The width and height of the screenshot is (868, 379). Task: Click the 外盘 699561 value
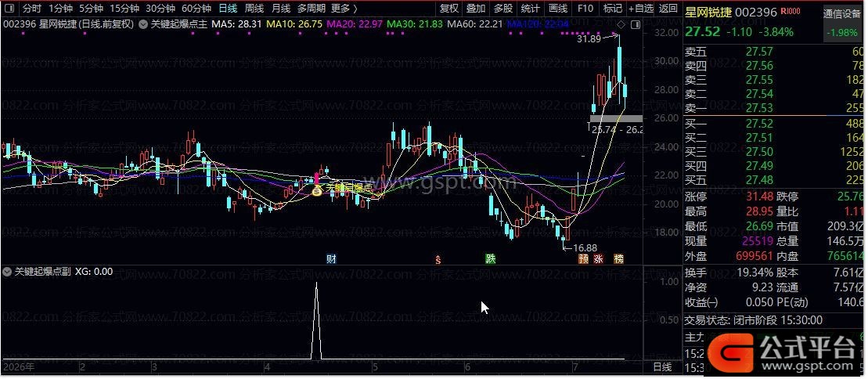click(x=754, y=256)
